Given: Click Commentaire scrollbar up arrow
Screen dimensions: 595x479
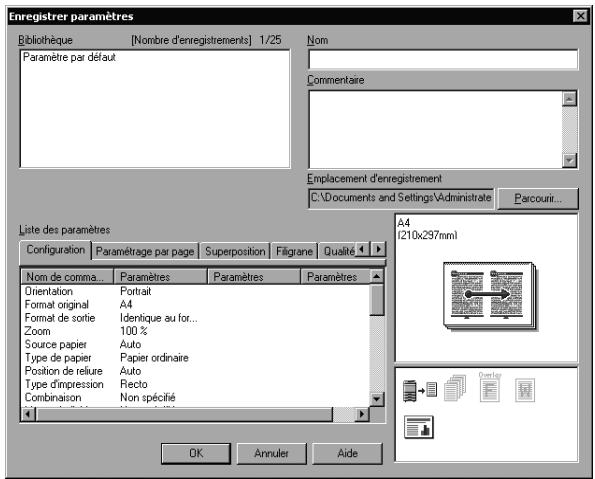Looking at the screenshot, I should point(569,99).
